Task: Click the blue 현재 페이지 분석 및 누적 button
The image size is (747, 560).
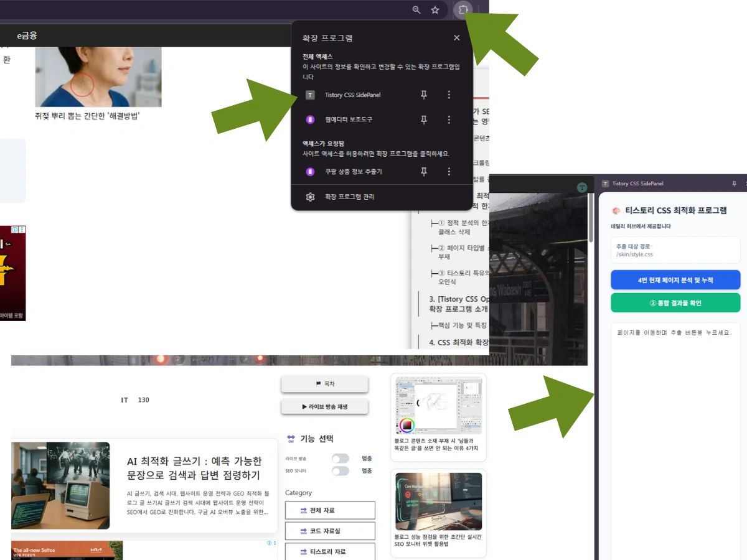Action: coord(675,280)
